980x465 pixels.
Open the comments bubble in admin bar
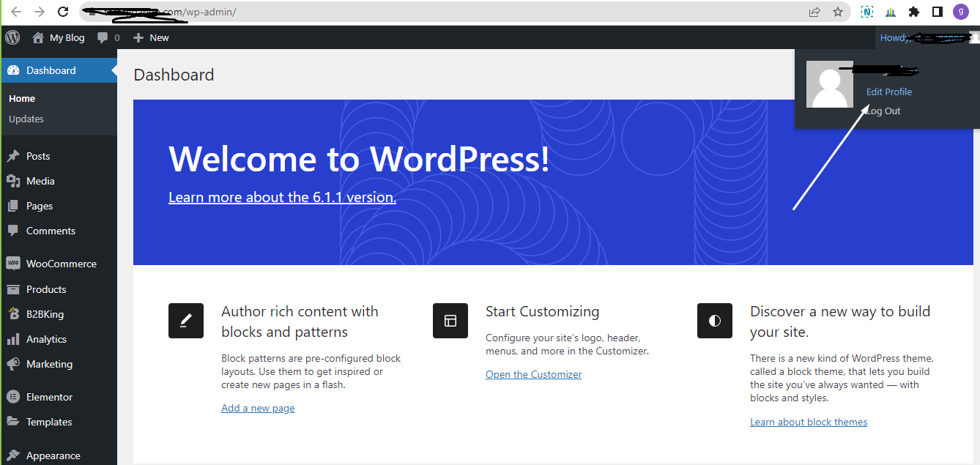[103, 37]
